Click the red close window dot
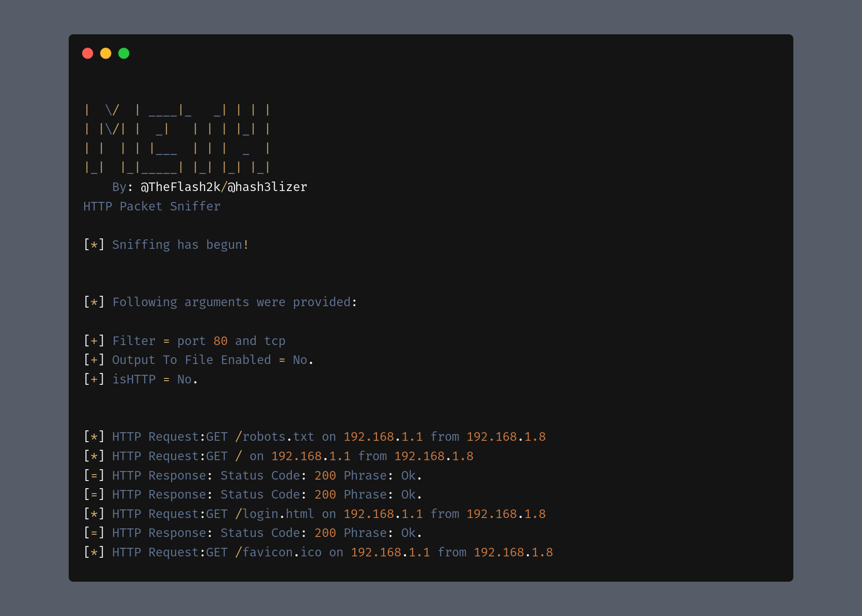The width and height of the screenshot is (862, 616). point(88,53)
